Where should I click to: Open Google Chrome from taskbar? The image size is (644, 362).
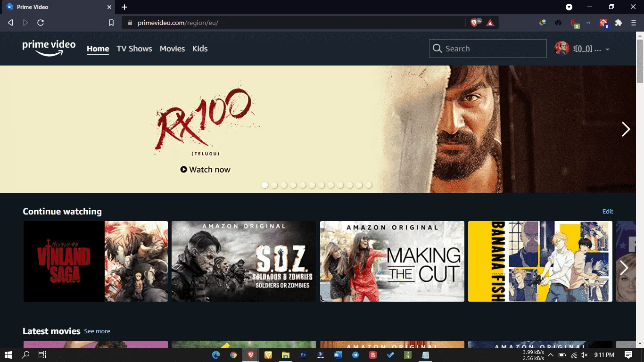(233, 355)
